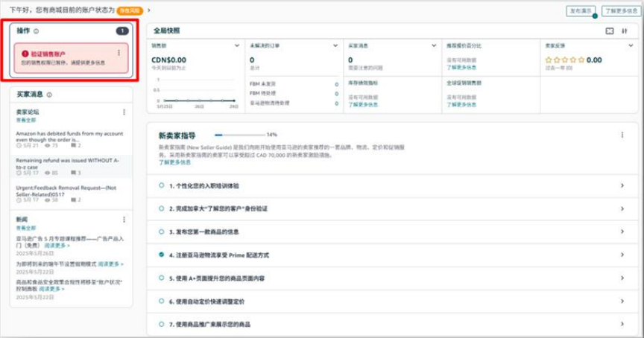Open the 新卖家指导 three-dot menu
Image resolution: width=644 pixels, height=338 pixels.
click(622, 135)
